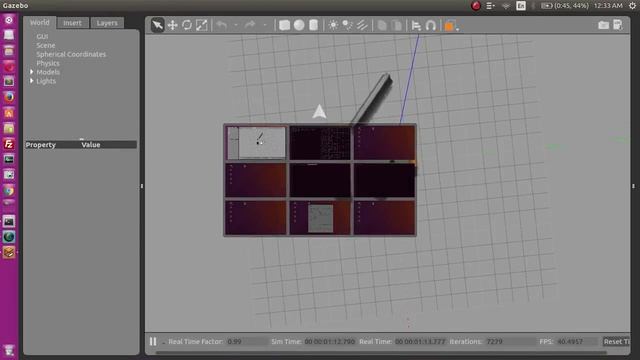Pause the simulation
This screenshot has width=640, height=360.
153,341
